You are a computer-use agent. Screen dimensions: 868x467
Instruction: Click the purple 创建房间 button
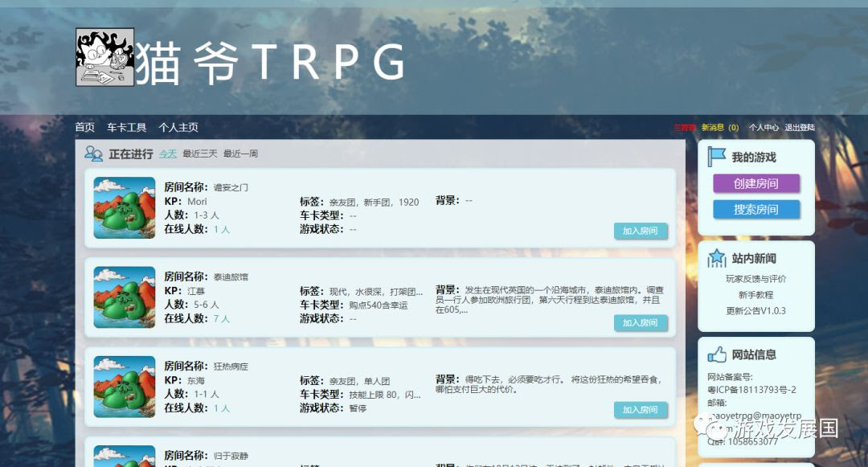[756, 183]
